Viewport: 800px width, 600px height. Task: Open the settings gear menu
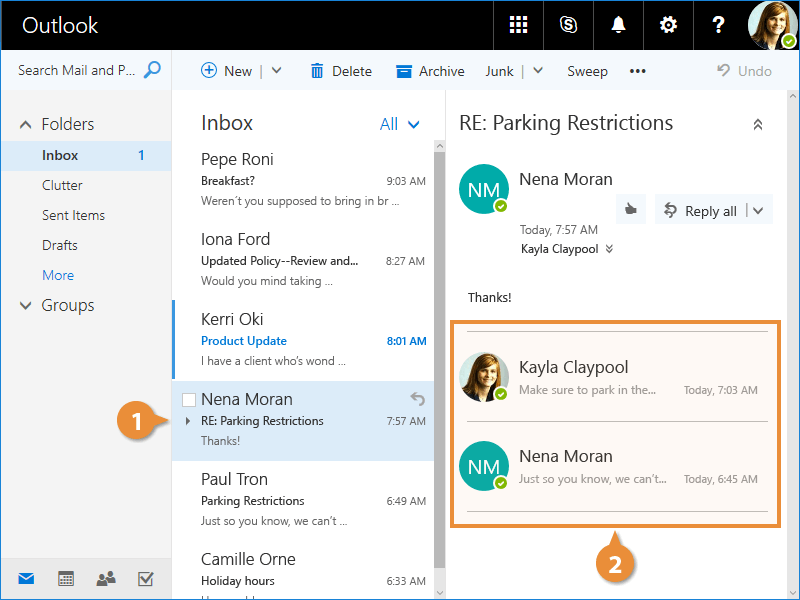[x=668, y=25]
